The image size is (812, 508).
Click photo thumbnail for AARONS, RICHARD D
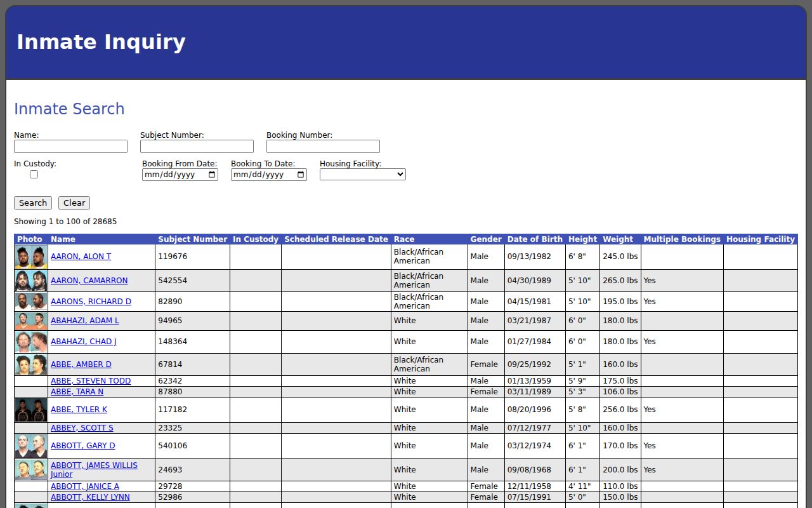[x=31, y=302]
